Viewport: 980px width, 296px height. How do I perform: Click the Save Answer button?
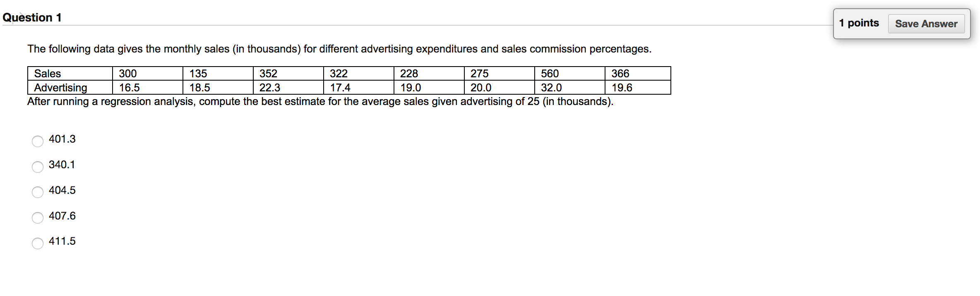926,24
